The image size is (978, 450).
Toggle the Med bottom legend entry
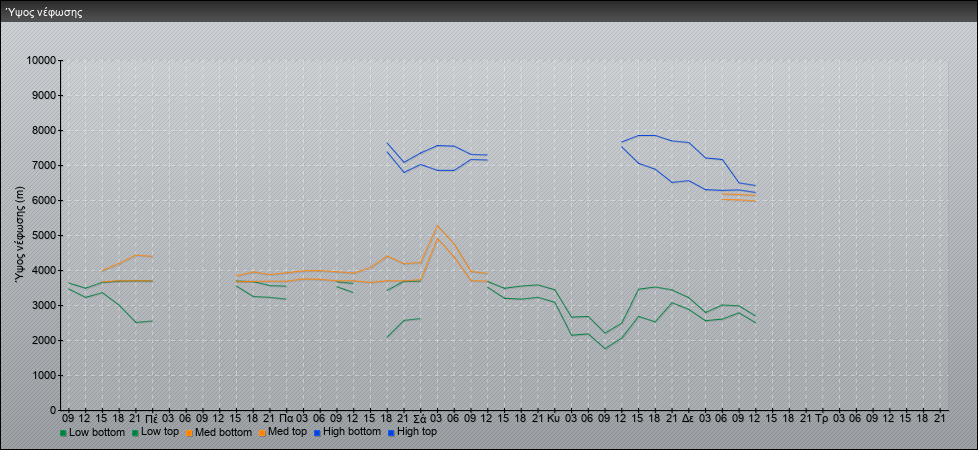coord(218,432)
